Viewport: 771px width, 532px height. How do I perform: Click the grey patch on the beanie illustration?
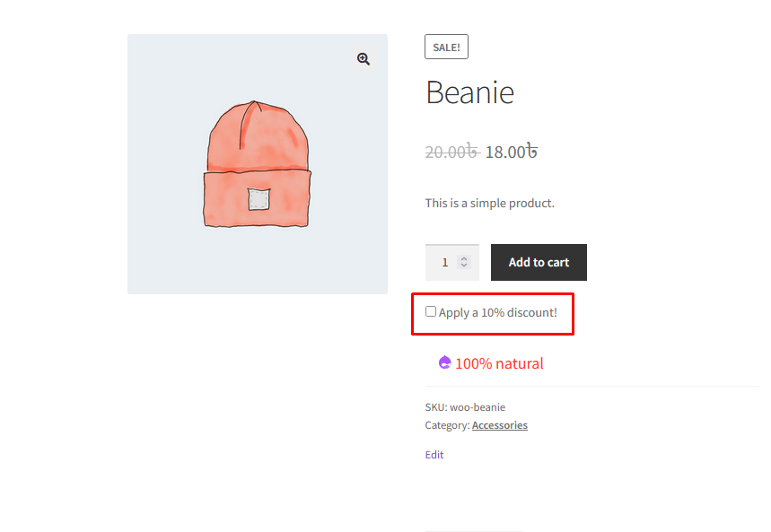pyautogui.click(x=258, y=199)
